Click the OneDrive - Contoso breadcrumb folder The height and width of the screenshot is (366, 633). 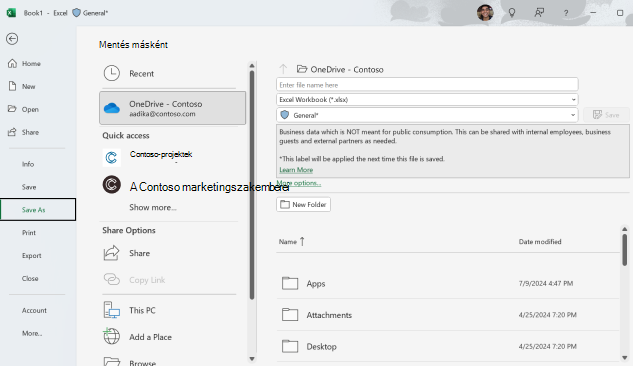[x=340, y=69]
